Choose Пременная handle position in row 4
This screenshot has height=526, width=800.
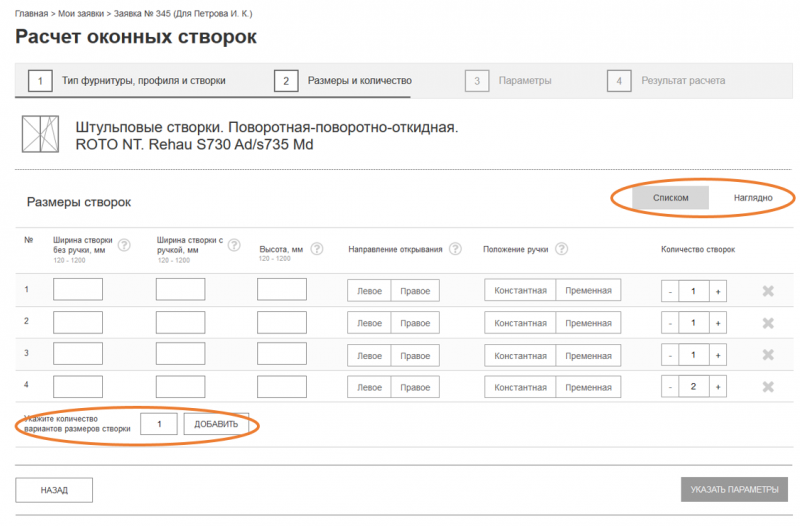(x=588, y=387)
